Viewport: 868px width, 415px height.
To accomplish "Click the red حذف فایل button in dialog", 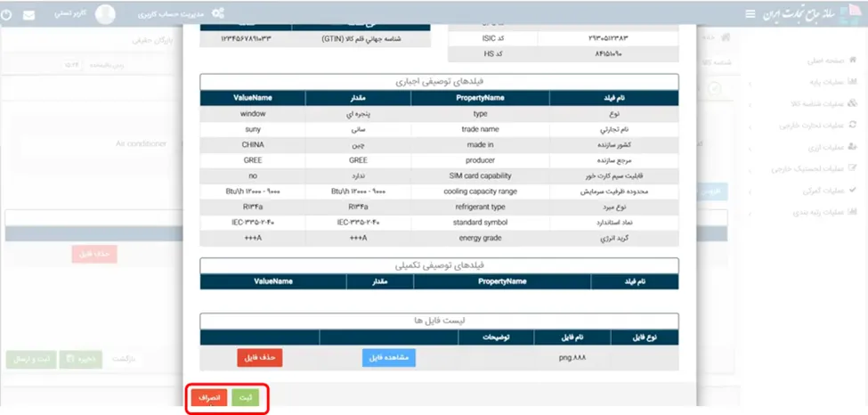I will [260, 357].
